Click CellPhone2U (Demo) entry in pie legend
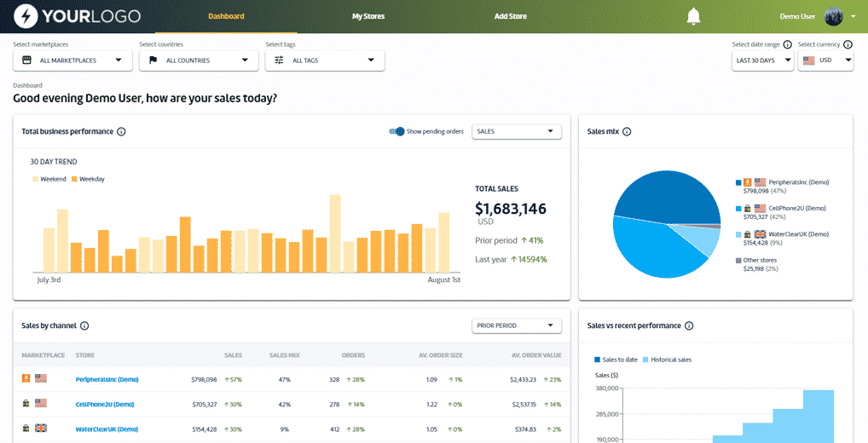 pyautogui.click(x=797, y=209)
